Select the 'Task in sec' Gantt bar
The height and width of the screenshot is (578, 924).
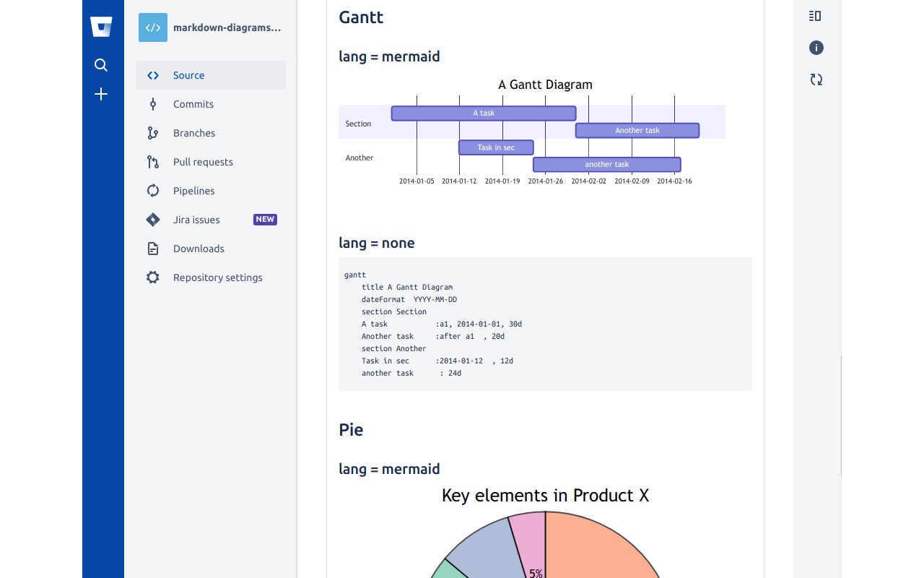point(496,147)
